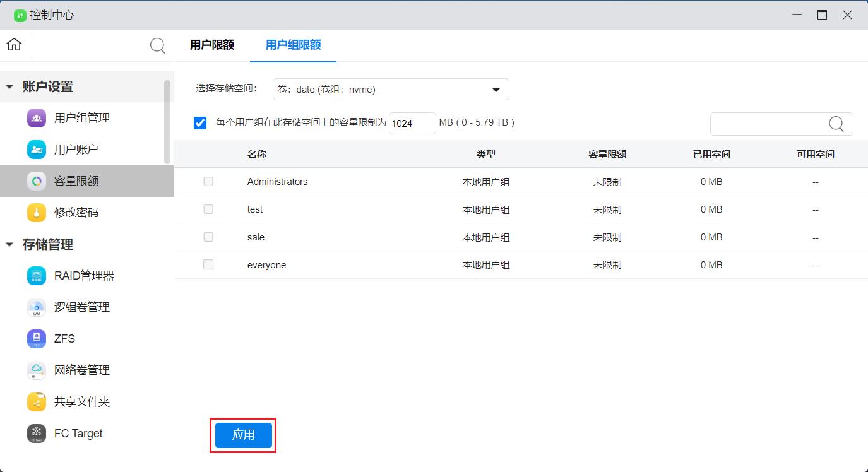
Task: Disable the per-group capacity quota checkbox
Action: pos(199,122)
